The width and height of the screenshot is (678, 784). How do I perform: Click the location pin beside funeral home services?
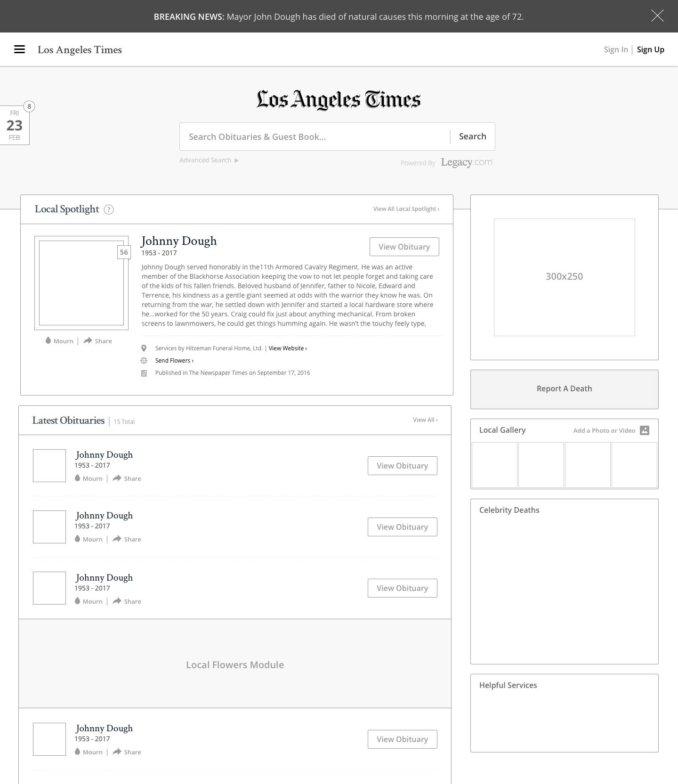[x=144, y=348]
